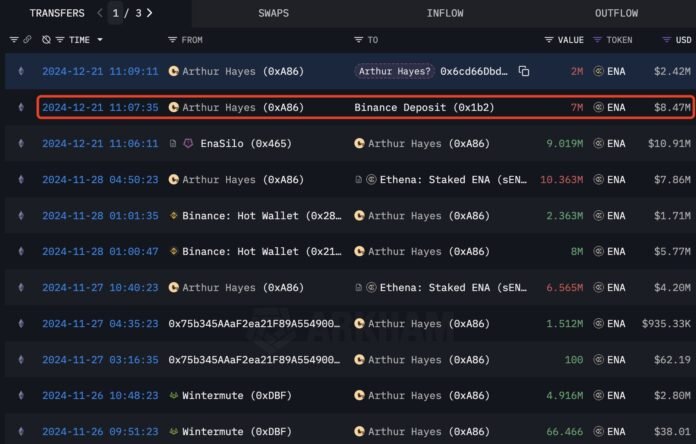Open 0x75b345 address in 03:16:35 row
Viewport: 696px width, 444px height.
(x=254, y=360)
